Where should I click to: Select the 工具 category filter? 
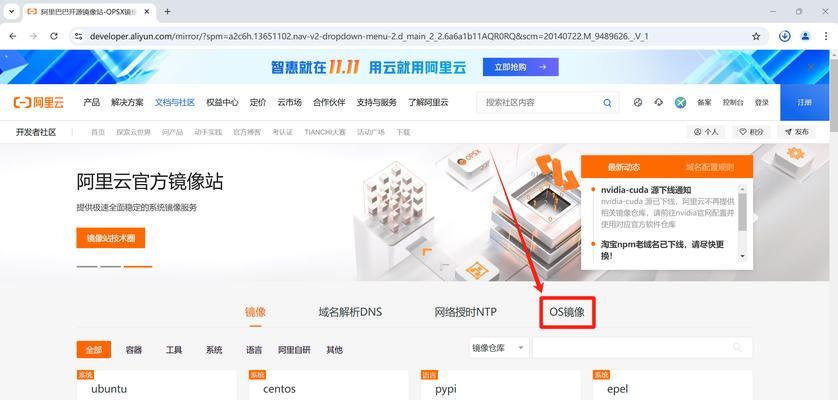point(174,350)
